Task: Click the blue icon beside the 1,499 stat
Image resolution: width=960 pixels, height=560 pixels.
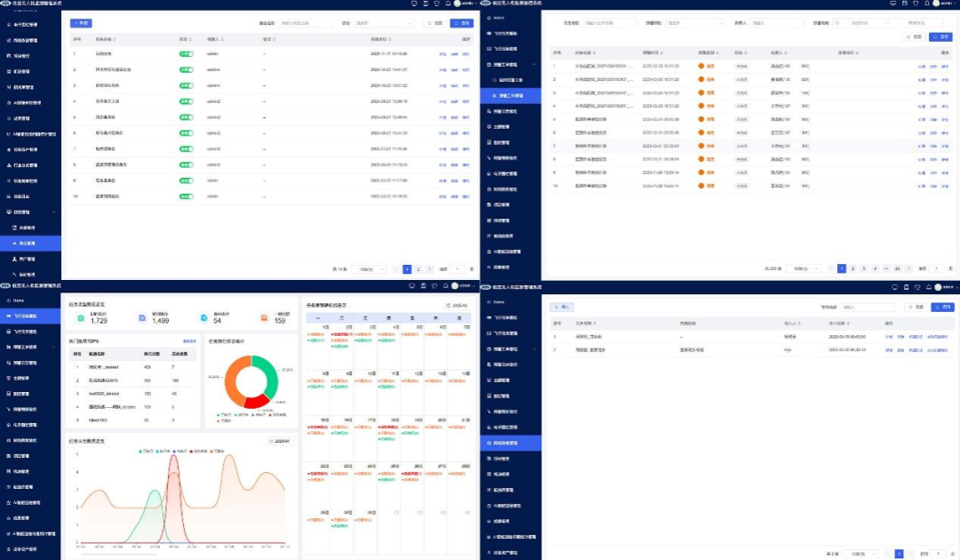Action: click(142, 318)
